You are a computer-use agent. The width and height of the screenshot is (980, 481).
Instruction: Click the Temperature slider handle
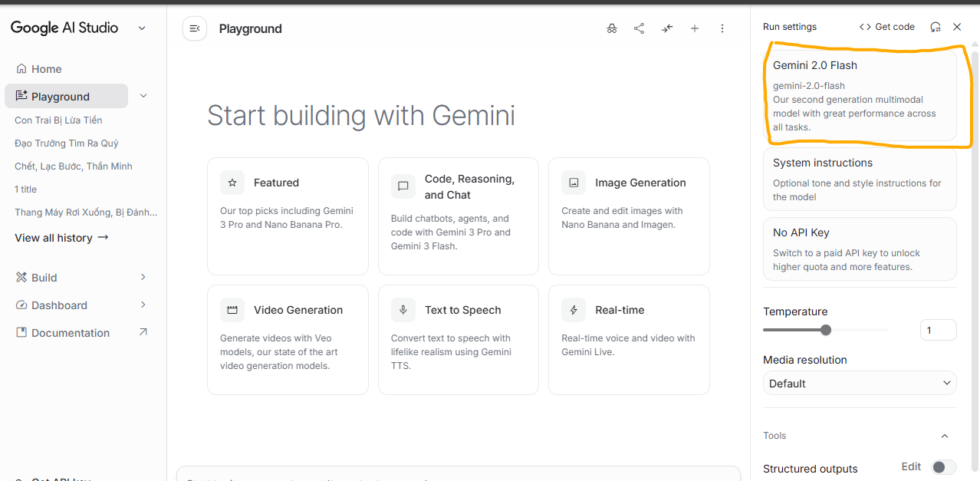click(826, 330)
